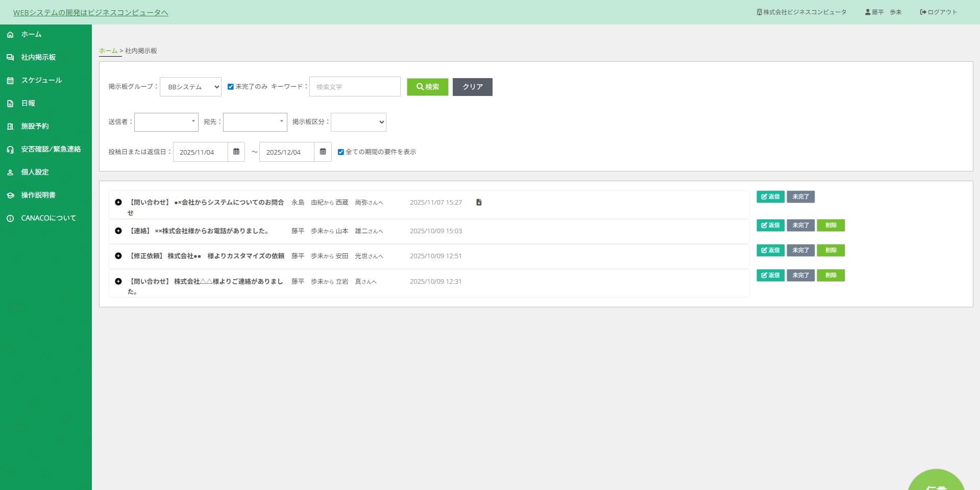Open 日報 from the sidebar menu
The height and width of the screenshot is (490, 980).
coord(28,103)
